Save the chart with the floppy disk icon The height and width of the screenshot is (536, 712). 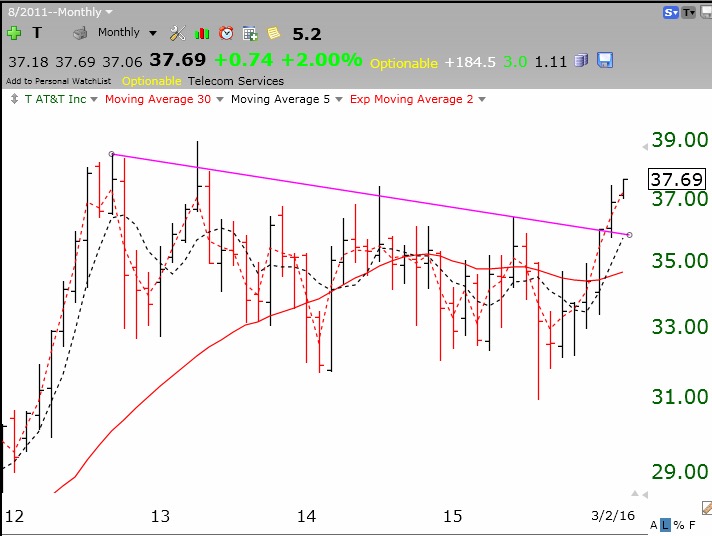[x=605, y=60]
